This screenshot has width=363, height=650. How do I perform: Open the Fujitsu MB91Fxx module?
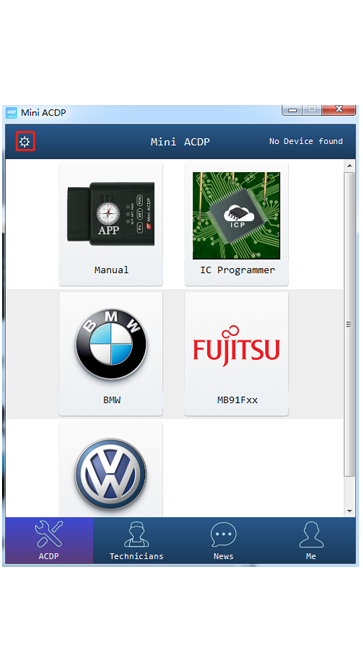point(236,354)
